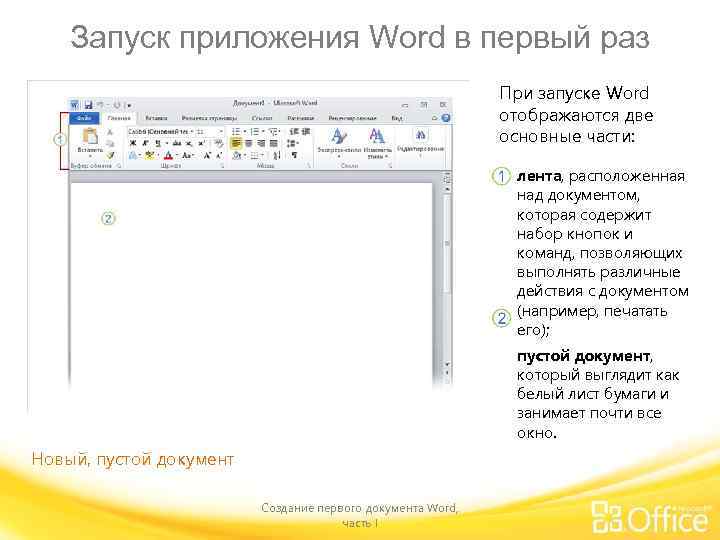This screenshot has height=540, width=720.
Task: Click the Numbering list icon
Action: [255, 131]
